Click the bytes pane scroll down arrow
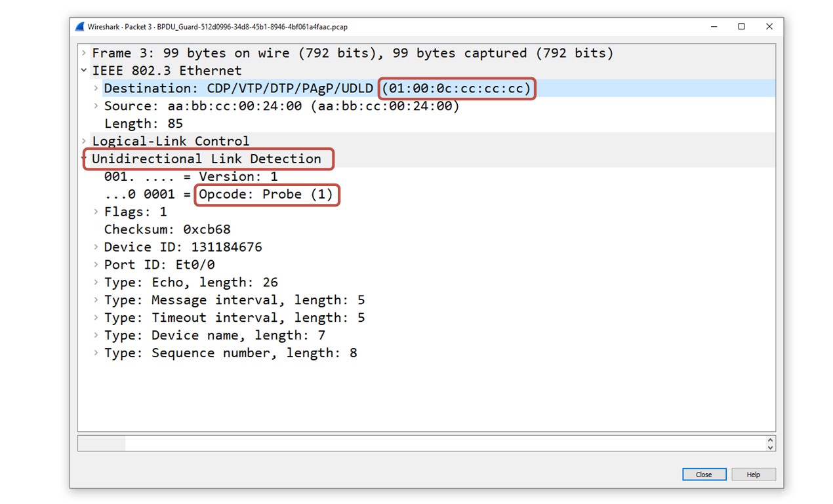Viewport: 833px width, 504px height. pyautogui.click(x=770, y=447)
